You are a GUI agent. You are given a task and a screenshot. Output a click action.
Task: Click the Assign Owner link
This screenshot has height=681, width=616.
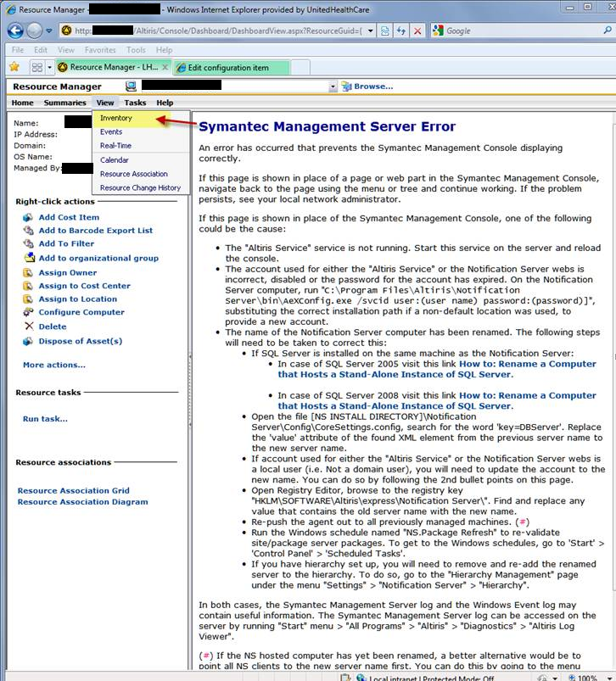point(68,273)
